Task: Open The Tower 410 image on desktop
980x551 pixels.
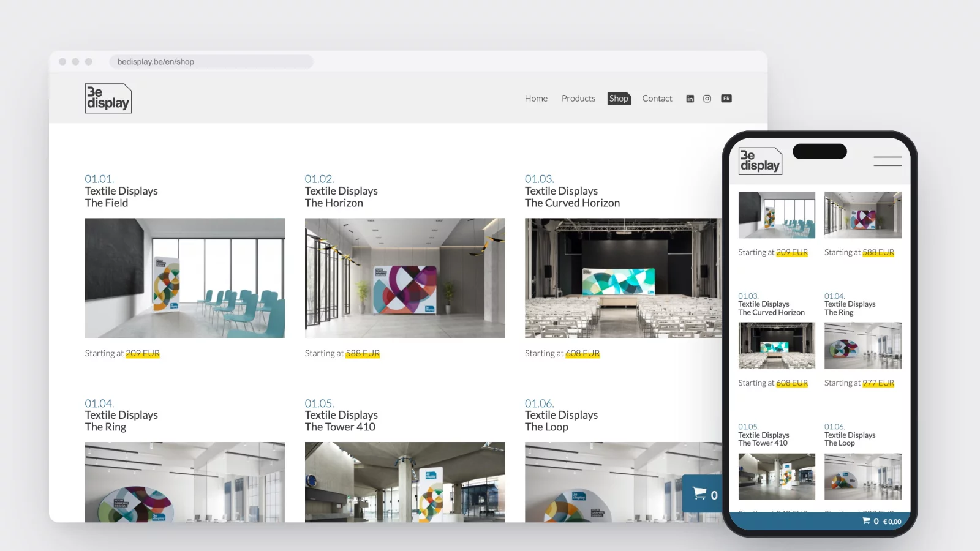Action: click(405, 482)
